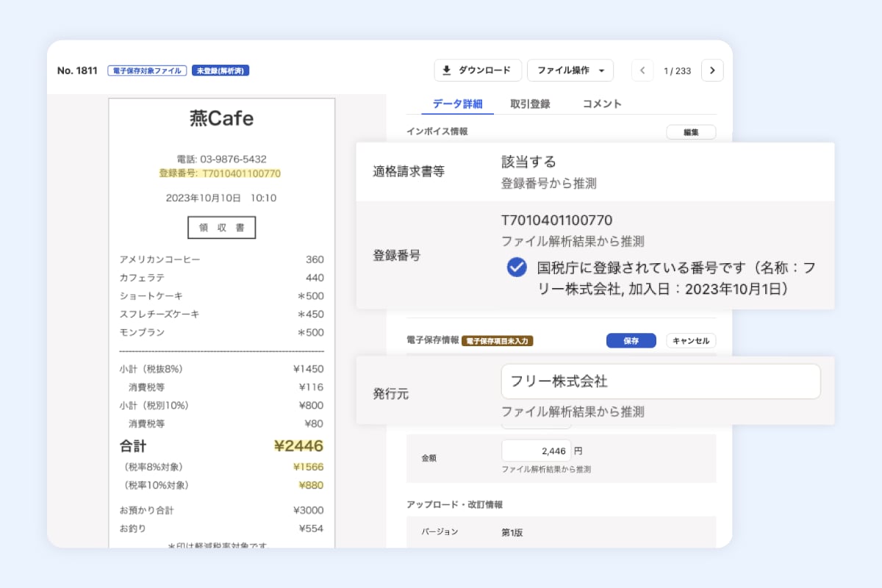
Task: Click the blue verified checkmark next to 登録番号
Action: (x=517, y=268)
